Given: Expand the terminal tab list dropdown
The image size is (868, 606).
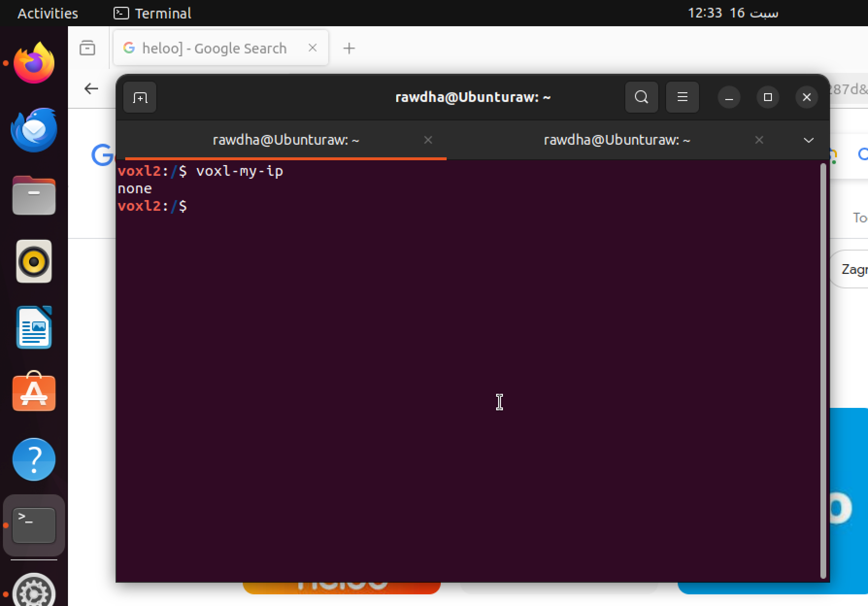Looking at the screenshot, I should (808, 140).
